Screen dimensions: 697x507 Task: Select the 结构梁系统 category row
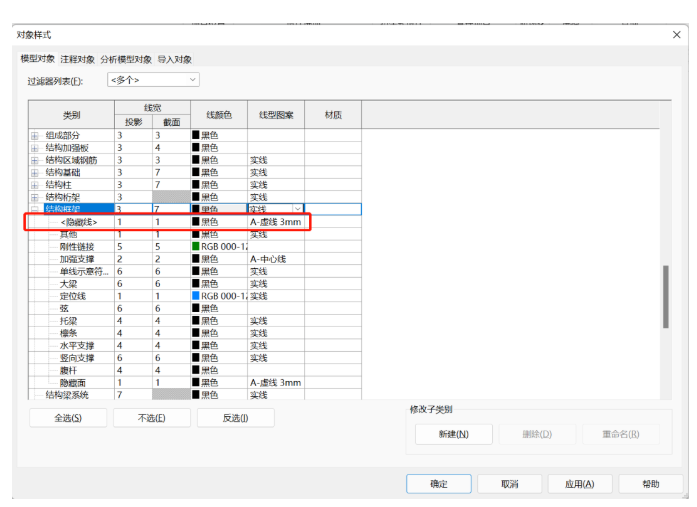(x=67, y=395)
